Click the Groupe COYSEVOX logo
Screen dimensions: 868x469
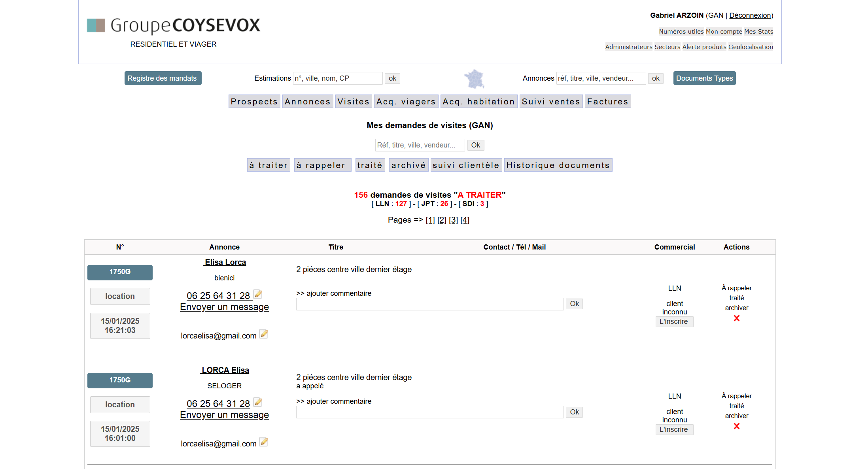click(174, 25)
